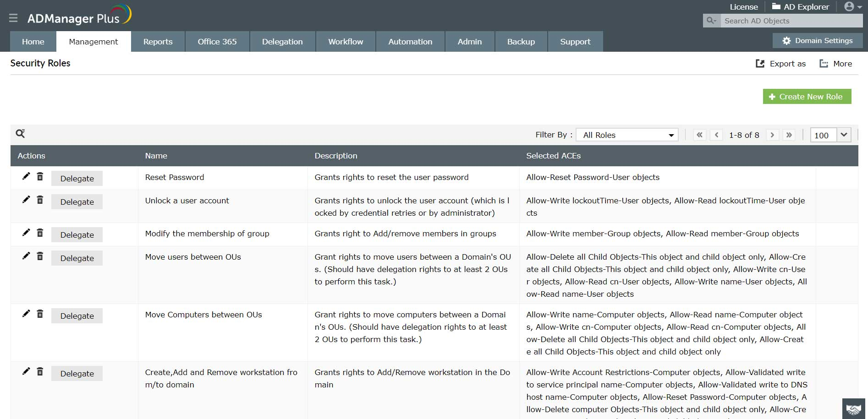Open the rows-per-page dropdown showing 100
868x419 pixels.
[830, 135]
